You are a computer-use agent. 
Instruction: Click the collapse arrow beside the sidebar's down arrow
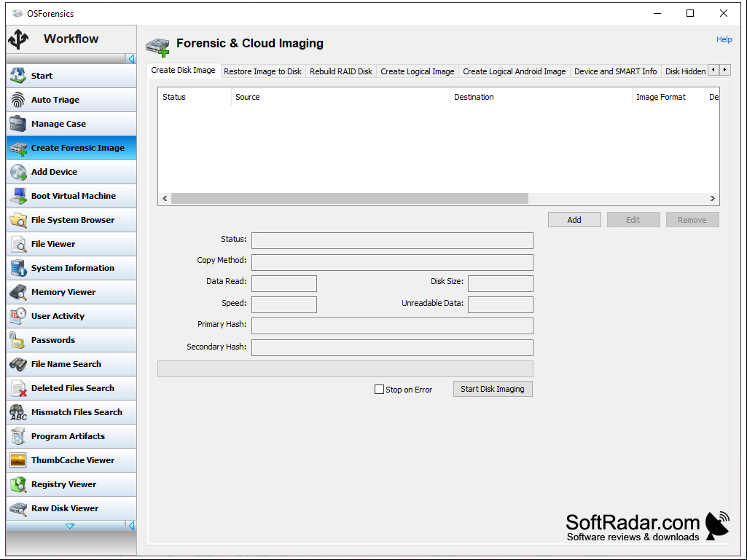(x=131, y=526)
